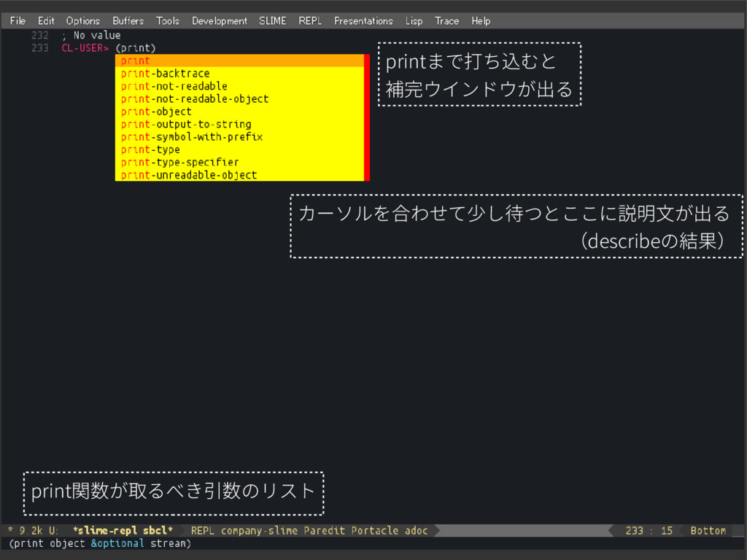Place cursor in (print) input
Image resolution: width=747 pixels, height=560 pixels.
pyautogui.click(x=136, y=48)
